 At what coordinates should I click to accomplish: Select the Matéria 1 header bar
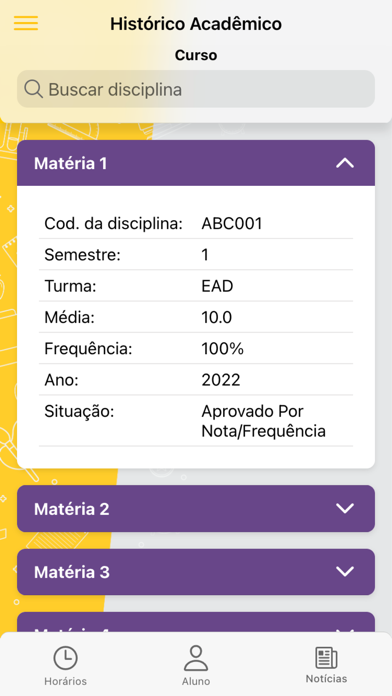196,163
